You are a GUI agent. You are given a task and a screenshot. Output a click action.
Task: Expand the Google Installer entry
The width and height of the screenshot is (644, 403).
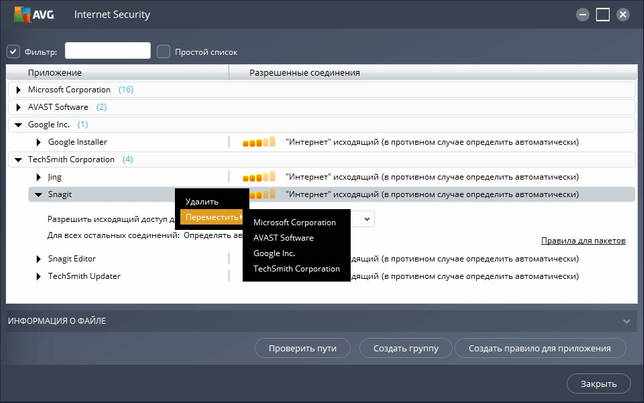coord(38,142)
